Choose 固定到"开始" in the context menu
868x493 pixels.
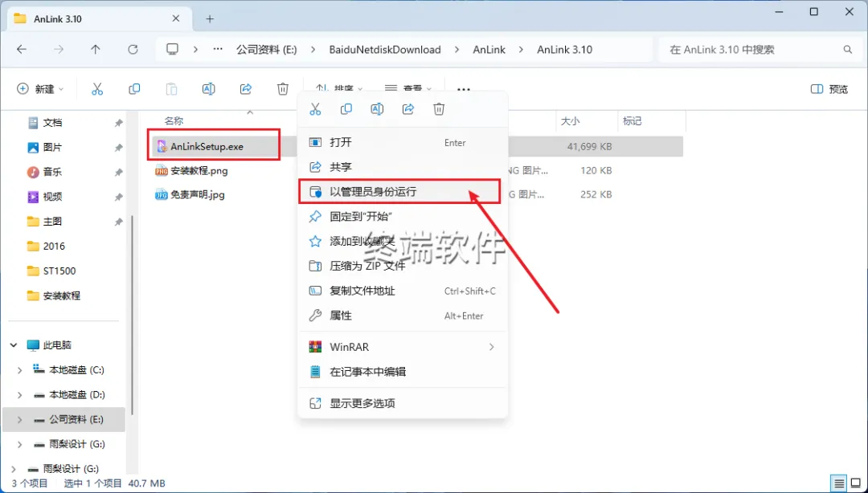point(403,216)
